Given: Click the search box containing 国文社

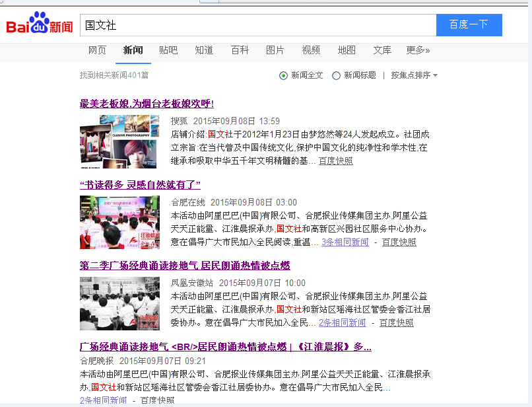Looking at the screenshot, I should coord(258,25).
